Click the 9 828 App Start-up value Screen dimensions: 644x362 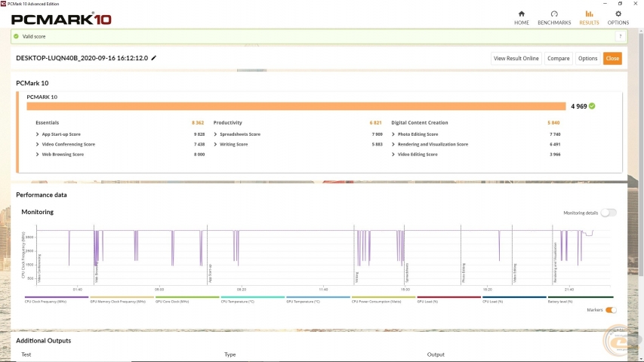click(x=199, y=134)
